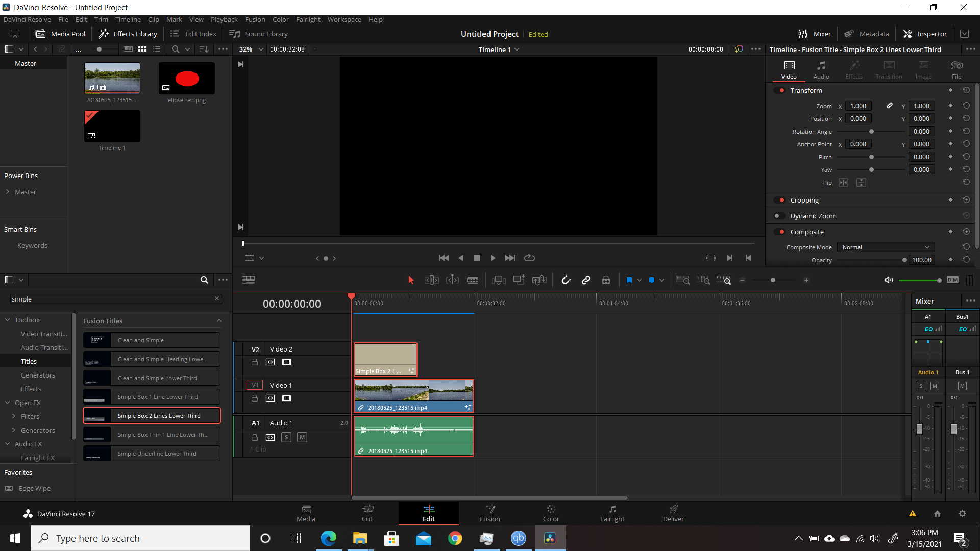Mute the Audio 1 track
Viewport: 980px width, 551px height.
coord(302,437)
